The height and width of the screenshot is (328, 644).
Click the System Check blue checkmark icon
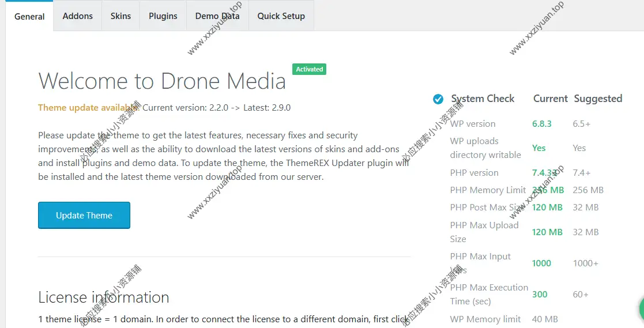click(438, 99)
